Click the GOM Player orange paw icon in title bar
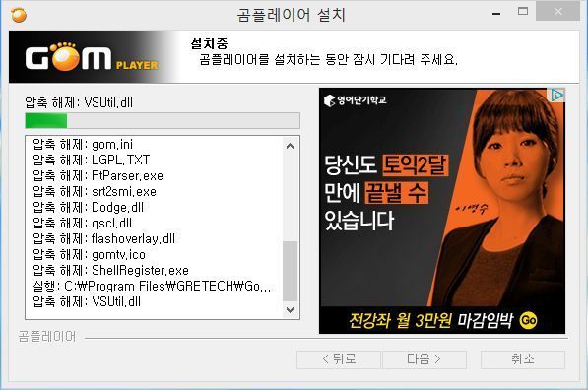Viewport: 588px width, 390px height. tap(19, 15)
